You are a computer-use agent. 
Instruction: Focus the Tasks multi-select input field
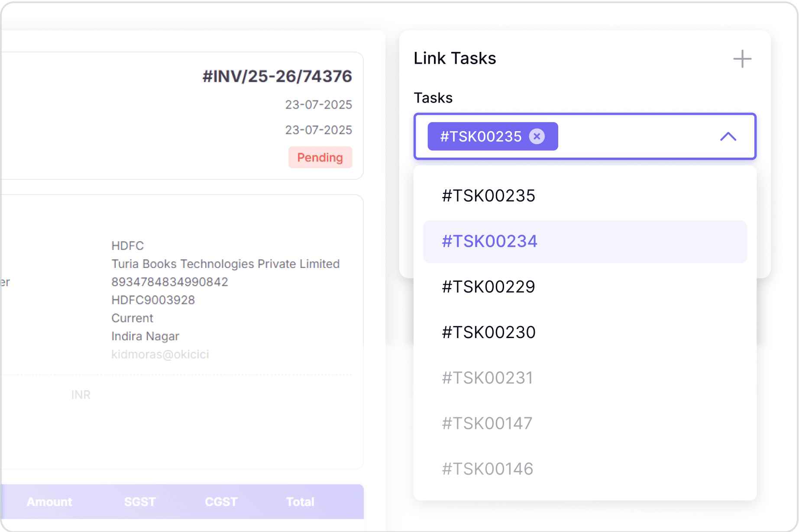pyautogui.click(x=637, y=137)
